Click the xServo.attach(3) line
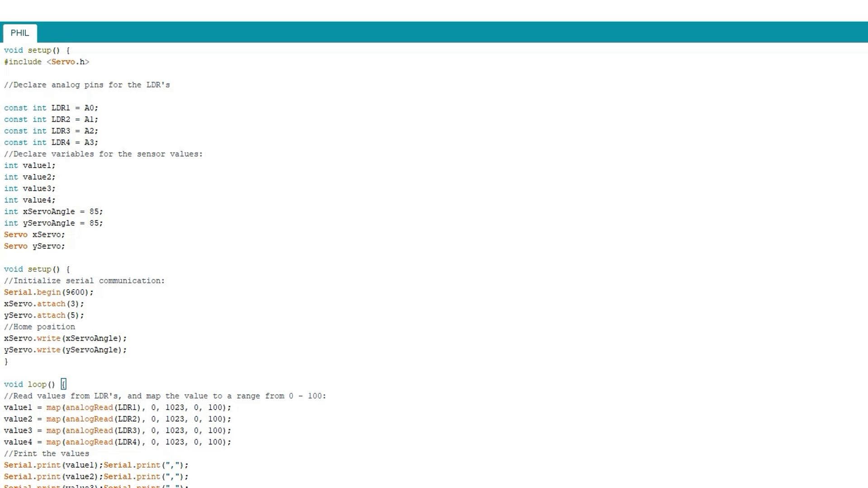Viewport: 868px width, 488px height. tap(44, 304)
